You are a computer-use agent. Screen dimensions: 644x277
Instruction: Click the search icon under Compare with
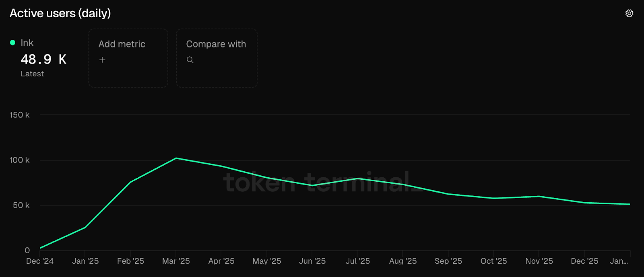[190, 60]
